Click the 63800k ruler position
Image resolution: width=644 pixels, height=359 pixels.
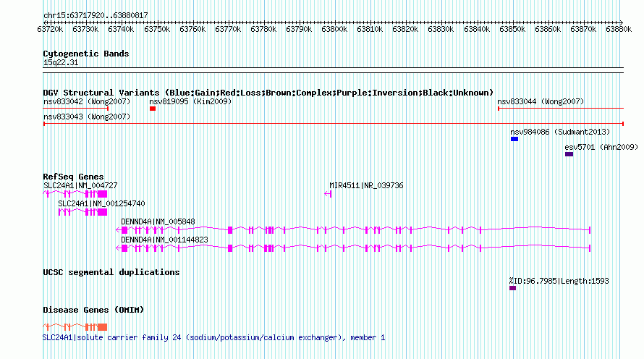pyautogui.click(x=334, y=29)
